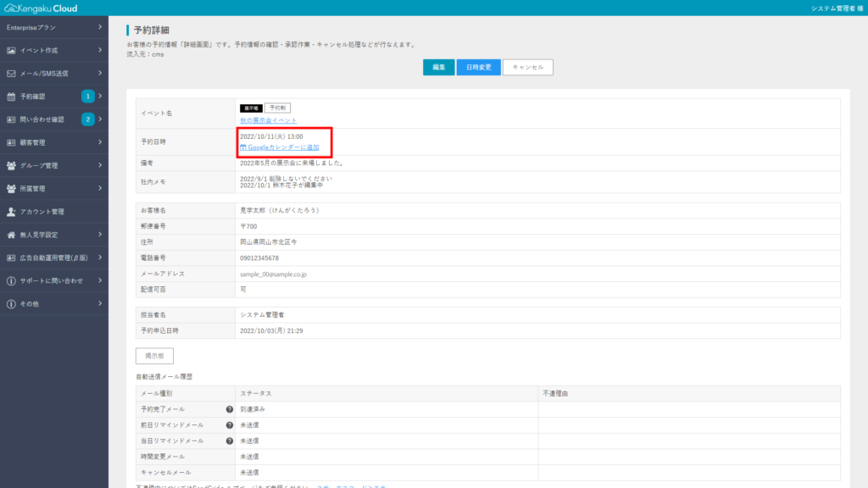Image resolution: width=868 pixels, height=488 pixels.
Task: Click the email sample_00@sample.co.jp
Action: (273, 274)
